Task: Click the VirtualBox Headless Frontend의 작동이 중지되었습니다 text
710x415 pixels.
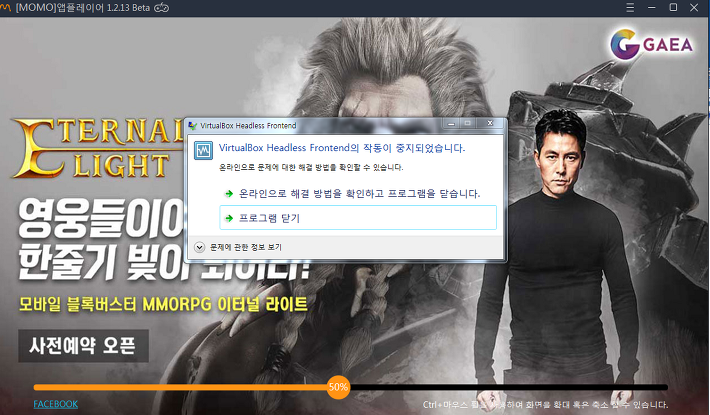Action: (342, 148)
